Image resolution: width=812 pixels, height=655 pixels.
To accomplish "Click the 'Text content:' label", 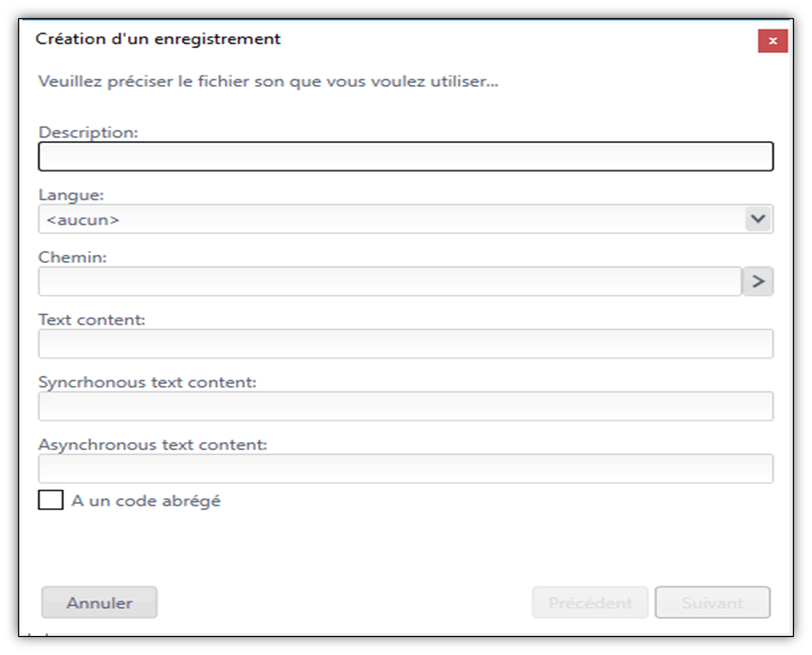I will click(92, 320).
